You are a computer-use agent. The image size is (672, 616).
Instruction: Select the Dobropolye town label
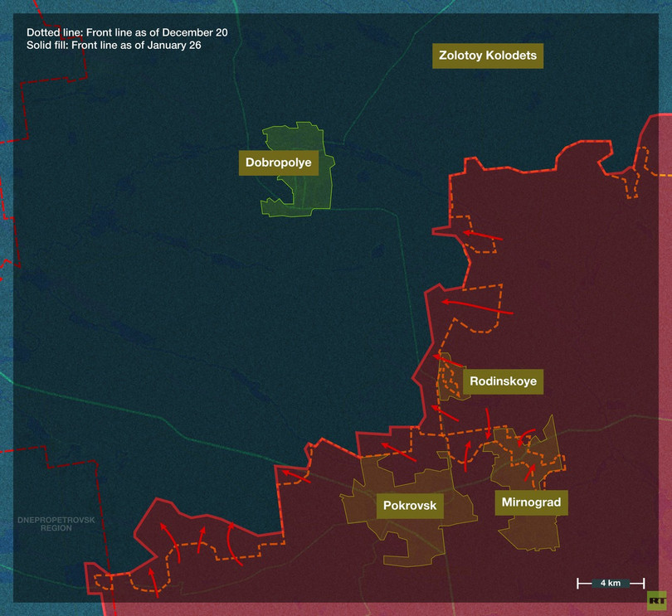tap(279, 163)
